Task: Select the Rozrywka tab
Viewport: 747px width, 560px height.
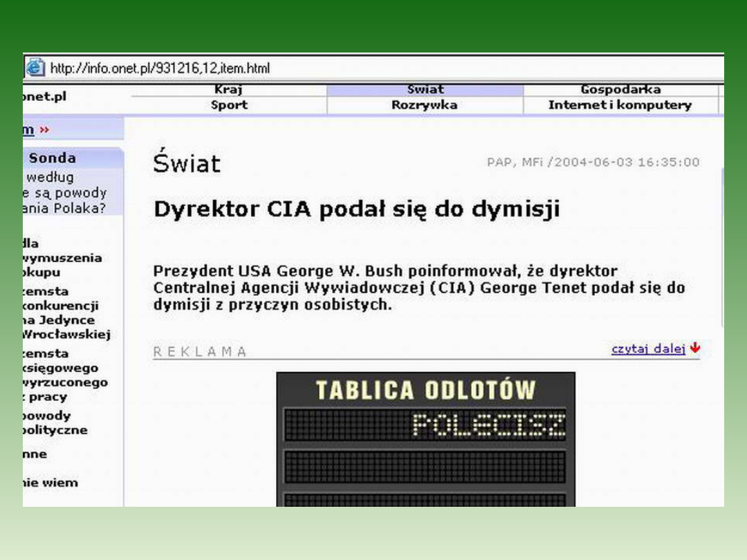Action: coord(425,105)
